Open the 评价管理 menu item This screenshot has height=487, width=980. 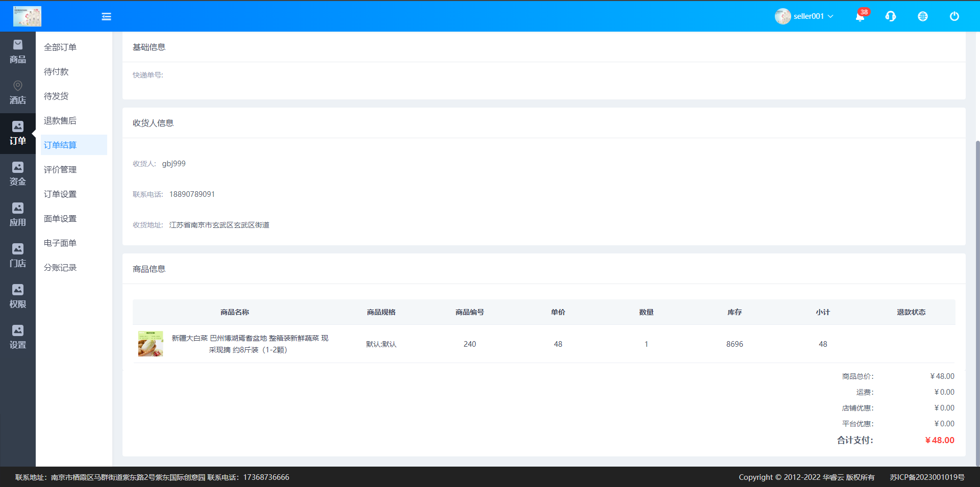pos(60,170)
